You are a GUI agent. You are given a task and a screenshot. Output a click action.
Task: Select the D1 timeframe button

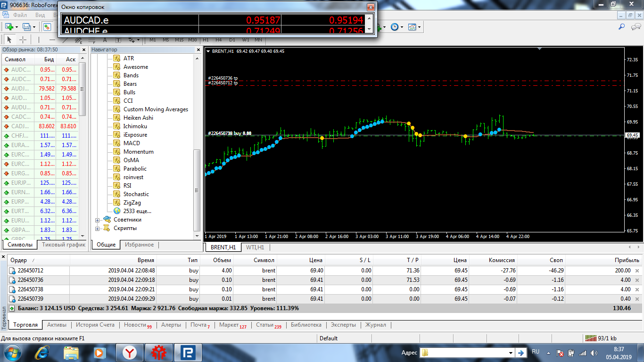[x=232, y=40]
